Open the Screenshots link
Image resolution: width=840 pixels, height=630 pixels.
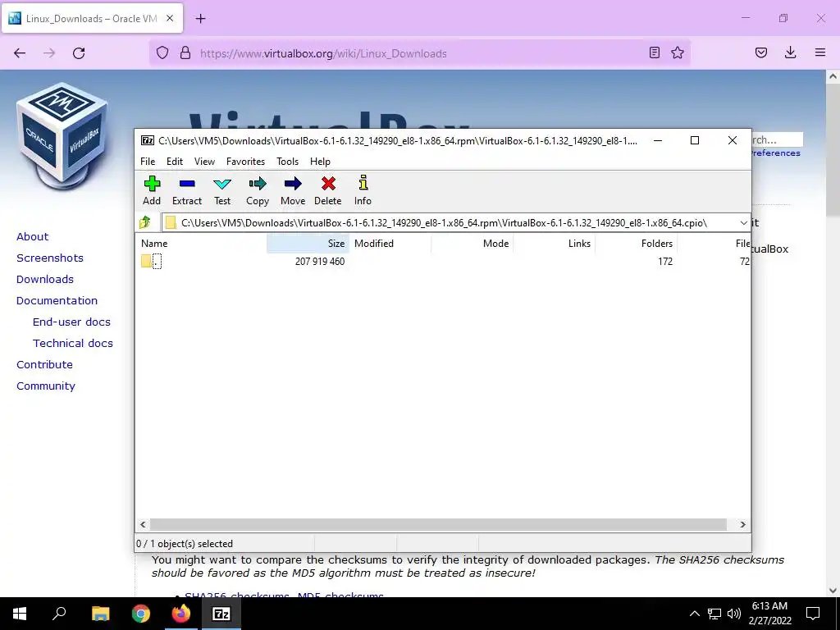click(50, 258)
